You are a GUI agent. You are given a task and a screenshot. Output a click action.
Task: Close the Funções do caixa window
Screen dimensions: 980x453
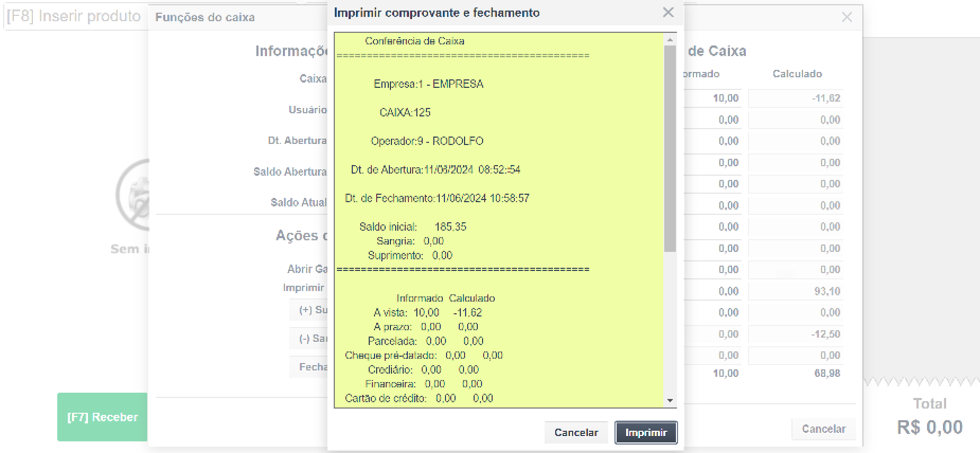point(847,17)
